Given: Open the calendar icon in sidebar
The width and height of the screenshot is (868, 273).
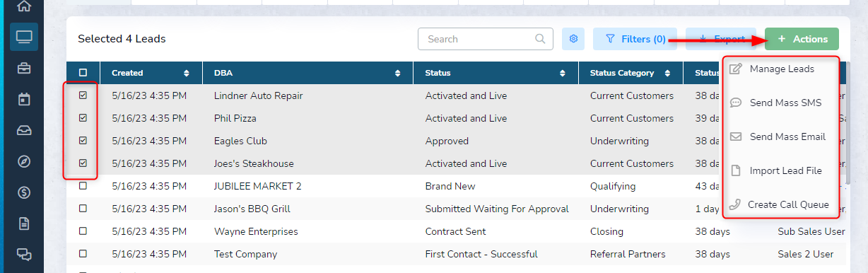Looking at the screenshot, I should click(x=24, y=99).
